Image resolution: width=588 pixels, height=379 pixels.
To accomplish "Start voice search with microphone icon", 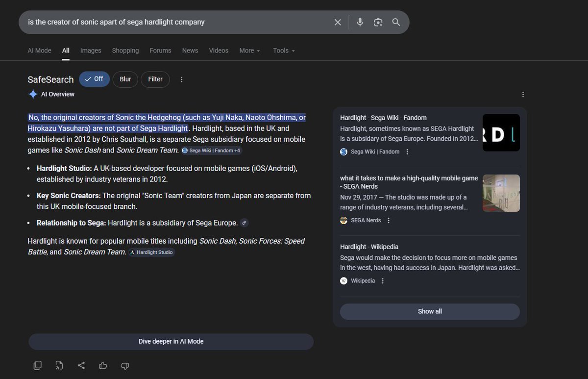I will click(x=360, y=22).
